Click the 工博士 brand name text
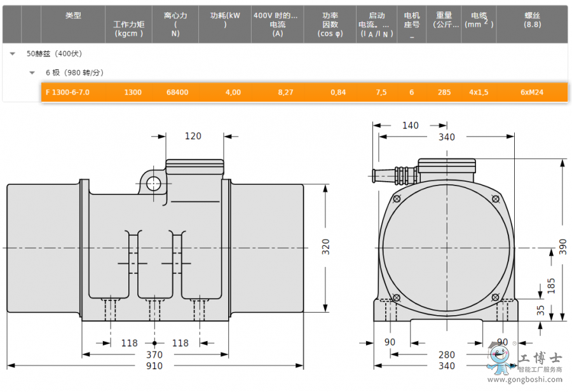572x392 pixels. 540,358
